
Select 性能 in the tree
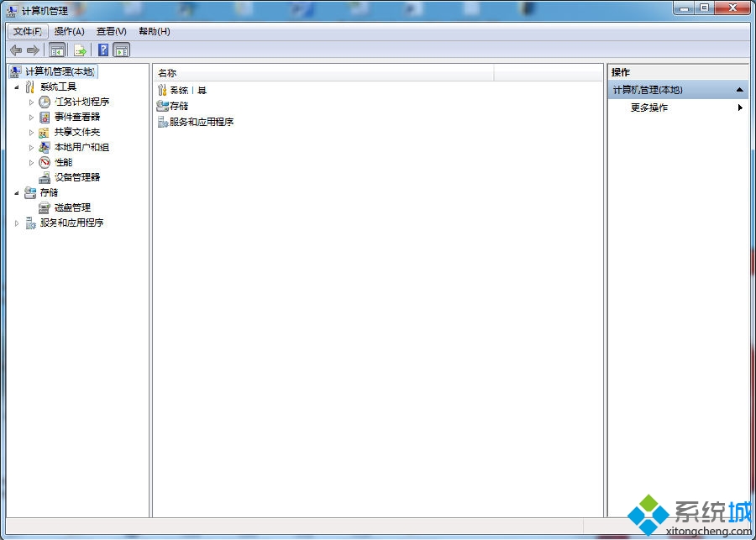[x=63, y=162]
